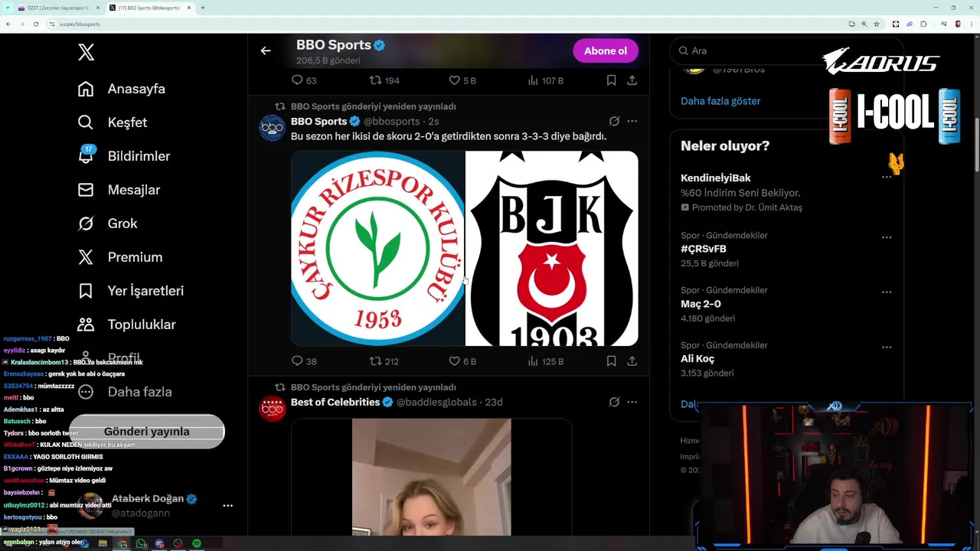
Task: Open the Ali Koç trending topic
Action: pos(697,359)
